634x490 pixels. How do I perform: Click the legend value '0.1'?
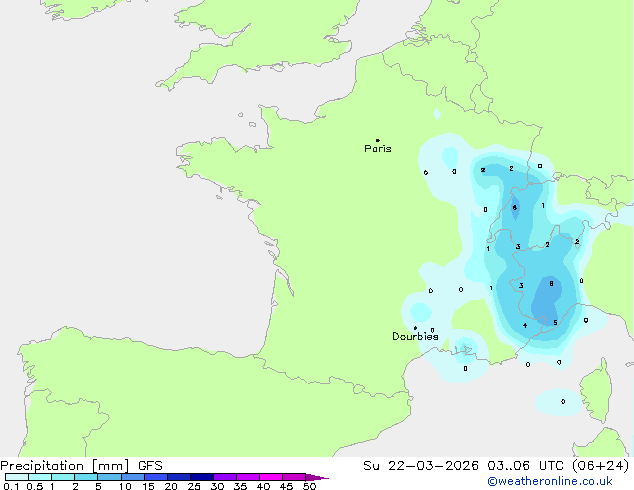[11, 486]
